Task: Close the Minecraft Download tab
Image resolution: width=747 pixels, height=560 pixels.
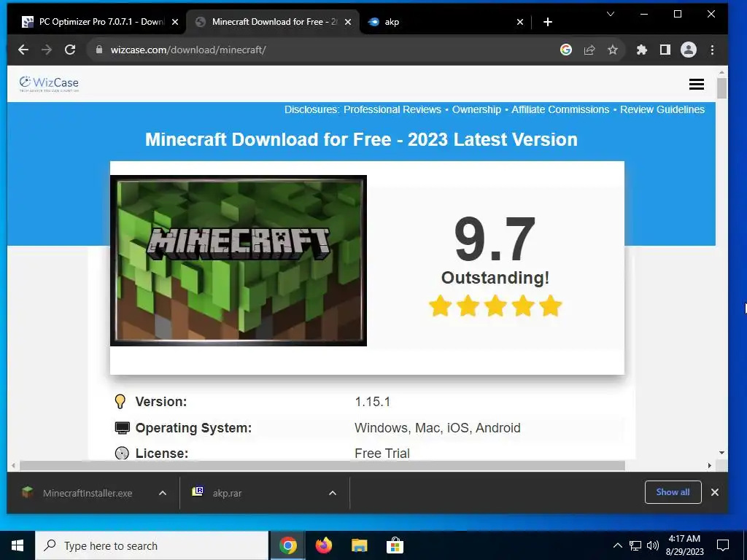Action: 348,22
